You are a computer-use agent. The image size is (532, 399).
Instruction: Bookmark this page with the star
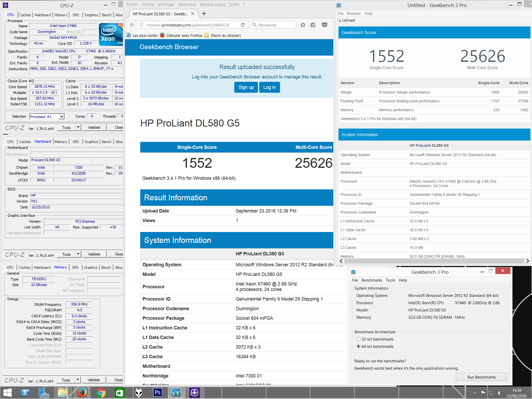303,25
